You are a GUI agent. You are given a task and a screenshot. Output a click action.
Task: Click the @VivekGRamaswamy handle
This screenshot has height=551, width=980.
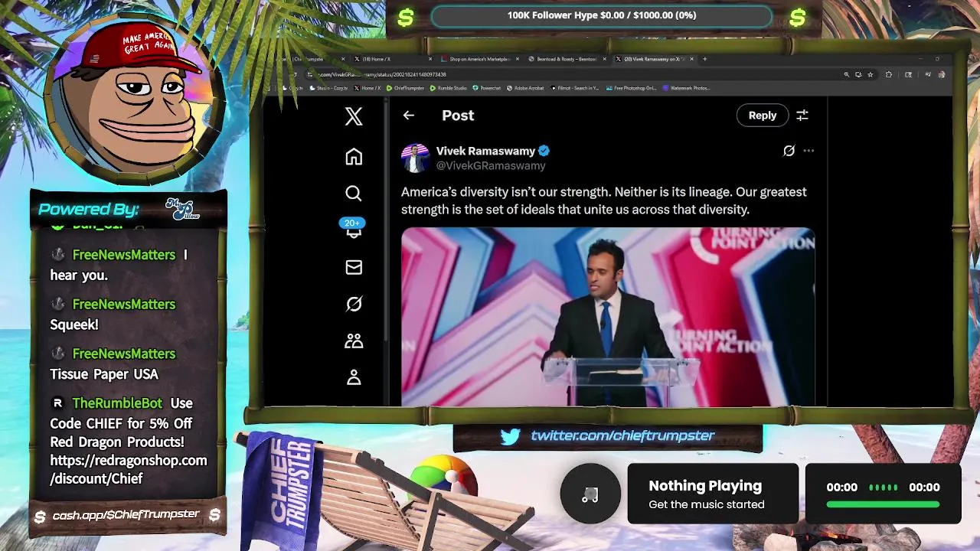pos(491,166)
